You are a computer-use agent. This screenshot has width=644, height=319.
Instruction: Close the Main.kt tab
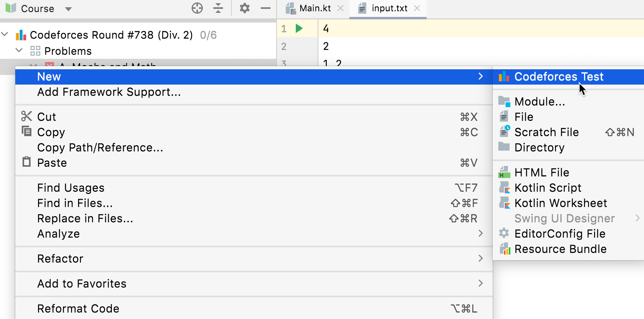(341, 8)
